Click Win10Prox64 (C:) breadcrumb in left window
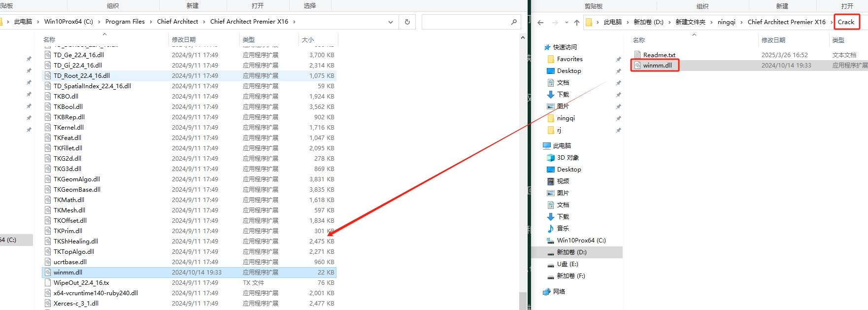This screenshot has width=868, height=310. click(x=68, y=22)
